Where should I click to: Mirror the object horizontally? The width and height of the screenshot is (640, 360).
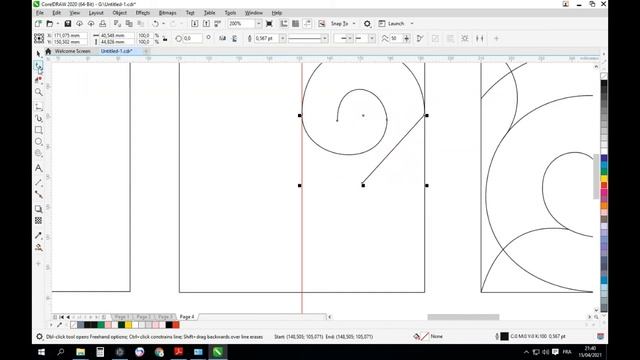pos(222,38)
